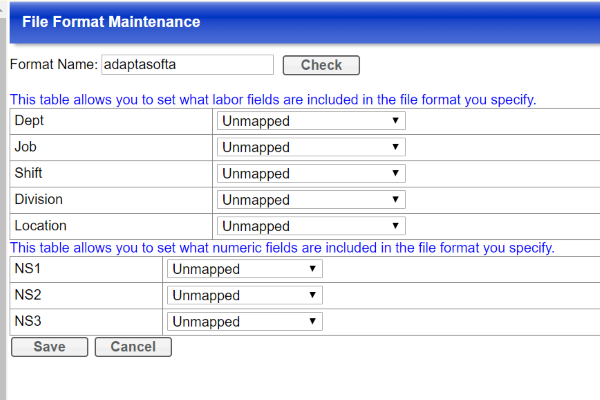Select the Shift row label
Viewport: 600px width, 400px height.
[31, 173]
